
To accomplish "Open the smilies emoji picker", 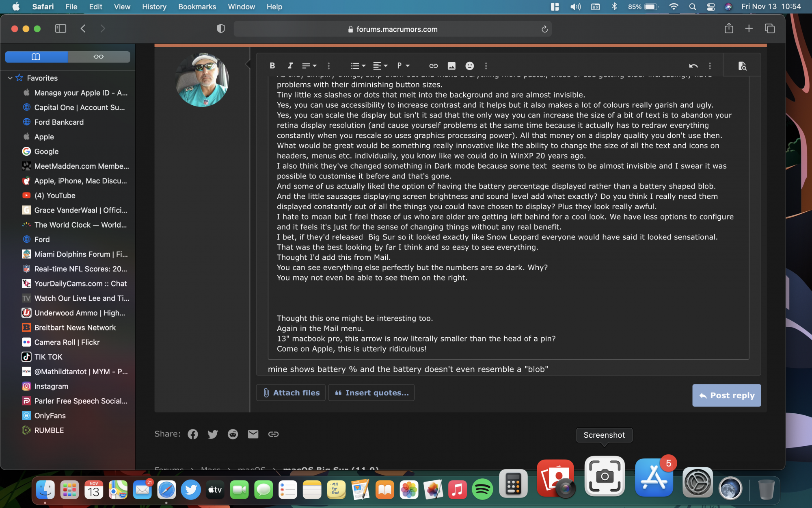I will click(469, 66).
